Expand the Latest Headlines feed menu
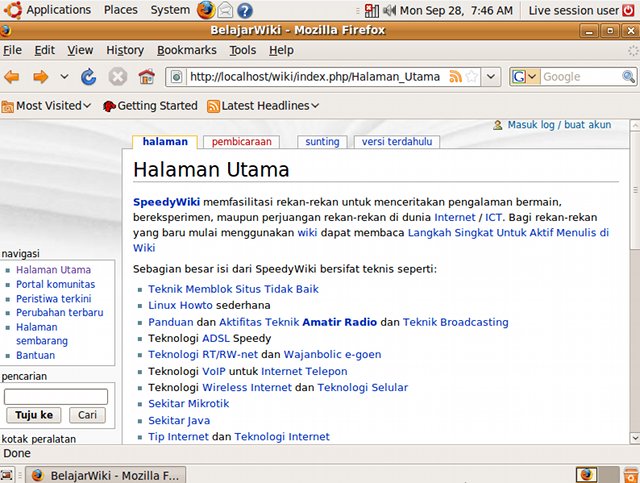640x483 pixels. pyautogui.click(x=263, y=106)
